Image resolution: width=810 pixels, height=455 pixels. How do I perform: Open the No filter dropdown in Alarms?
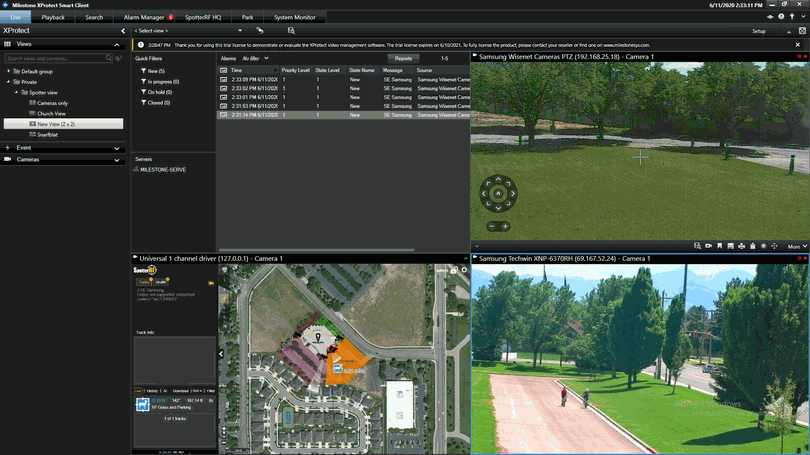pyautogui.click(x=255, y=58)
